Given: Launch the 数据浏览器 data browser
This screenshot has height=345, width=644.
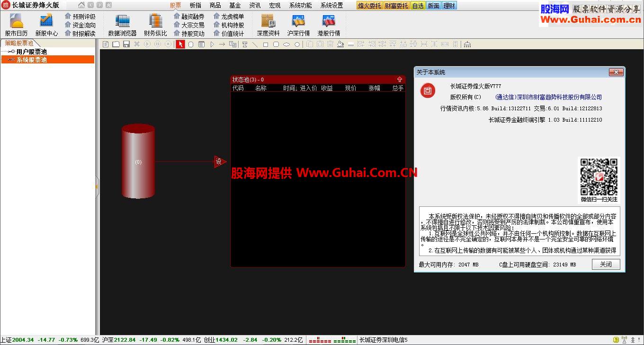Looking at the screenshot, I should tap(122, 25).
